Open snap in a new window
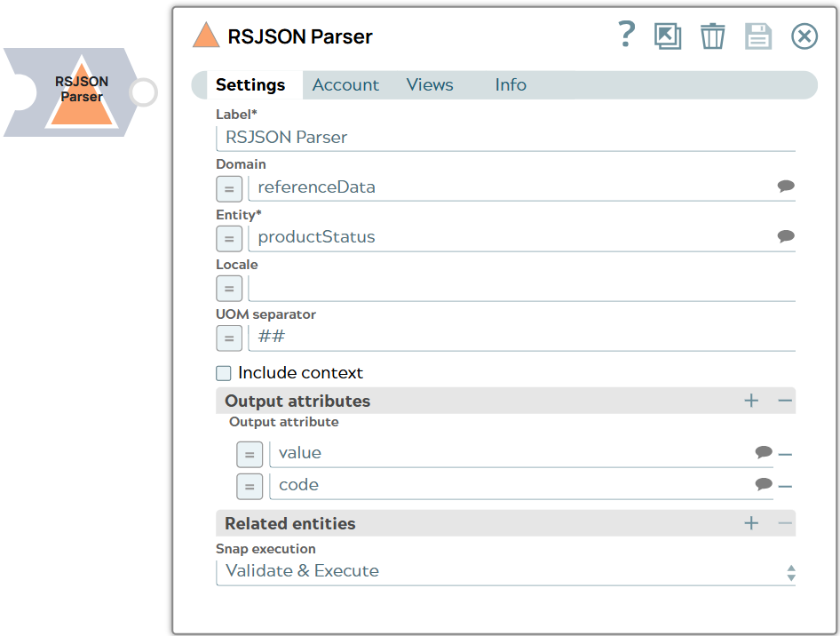The image size is (840, 636). tap(667, 36)
